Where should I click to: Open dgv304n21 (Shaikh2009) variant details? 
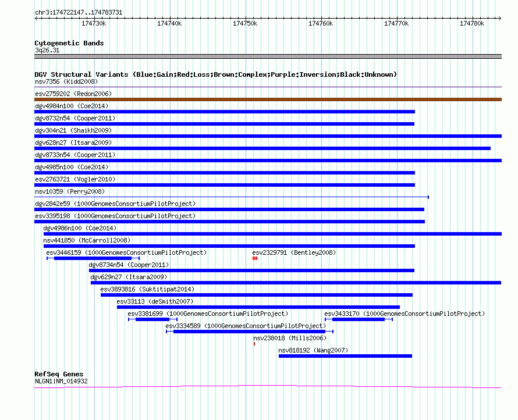(x=73, y=130)
